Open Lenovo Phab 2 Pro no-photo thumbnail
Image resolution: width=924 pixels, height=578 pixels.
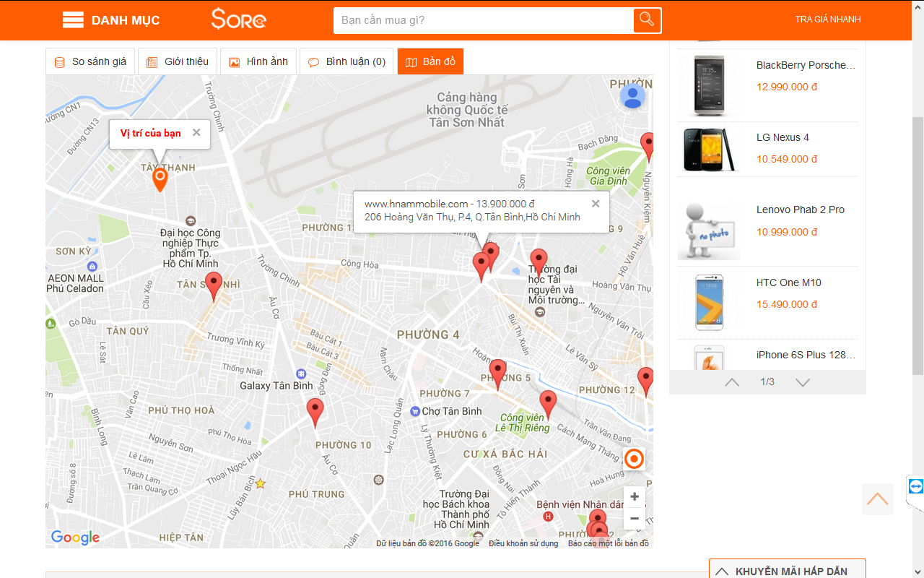[x=709, y=230]
